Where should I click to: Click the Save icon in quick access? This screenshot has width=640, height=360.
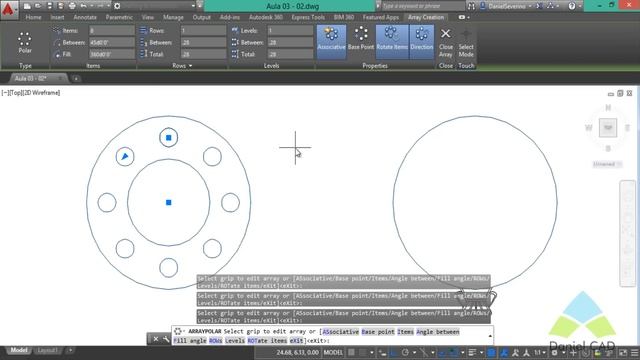[x=50, y=6]
